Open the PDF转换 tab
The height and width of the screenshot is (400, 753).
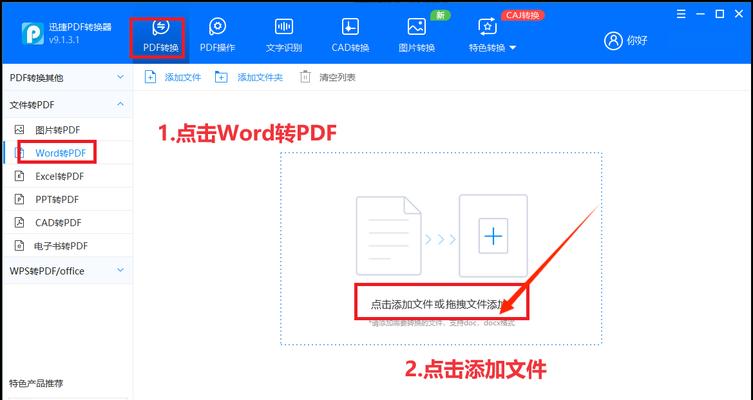pyautogui.click(x=160, y=36)
